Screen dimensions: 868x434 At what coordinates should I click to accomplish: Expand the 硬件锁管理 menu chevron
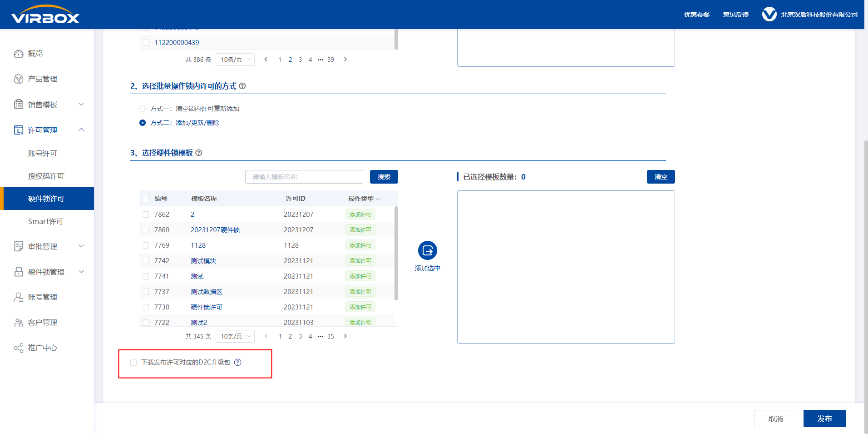click(x=81, y=272)
